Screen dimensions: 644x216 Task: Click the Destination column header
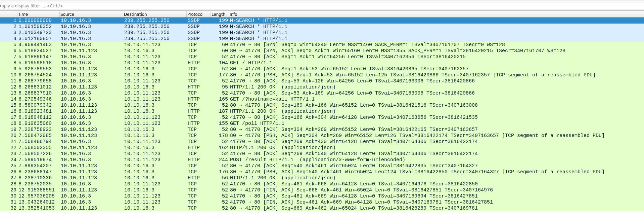154,14
